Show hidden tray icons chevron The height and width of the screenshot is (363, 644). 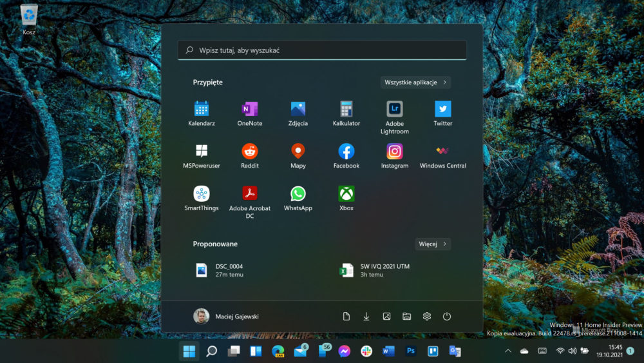[508, 351]
